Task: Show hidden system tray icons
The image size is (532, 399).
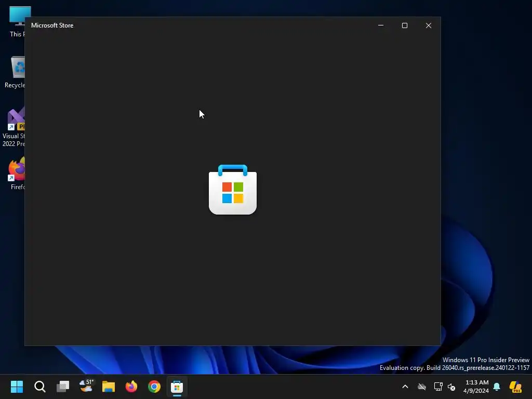Action: pyautogui.click(x=405, y=387)
